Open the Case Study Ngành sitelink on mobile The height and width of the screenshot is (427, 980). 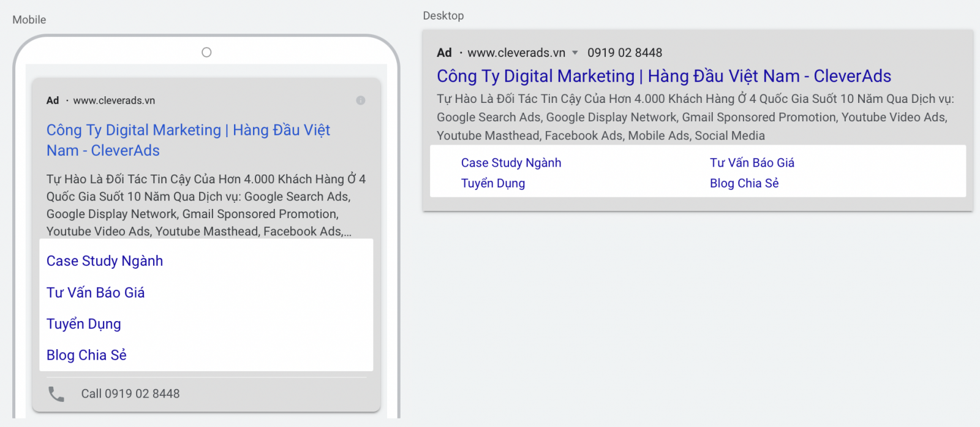[105, 261]
